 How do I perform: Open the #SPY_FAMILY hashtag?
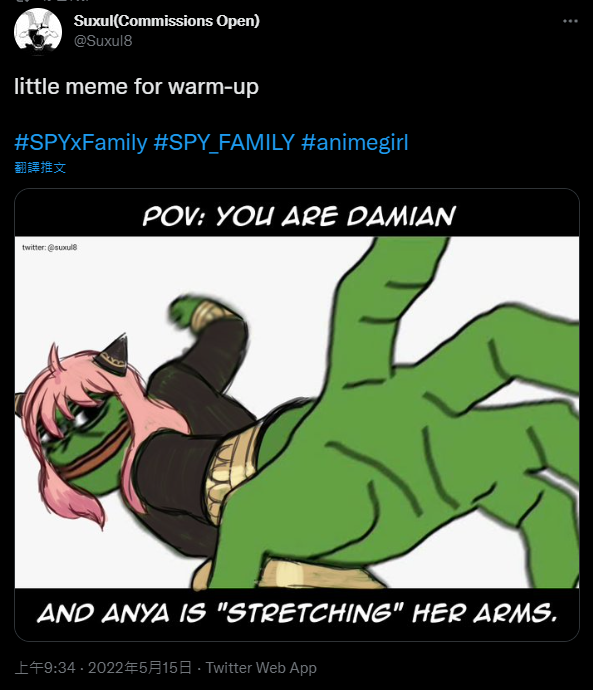(224, 143)
